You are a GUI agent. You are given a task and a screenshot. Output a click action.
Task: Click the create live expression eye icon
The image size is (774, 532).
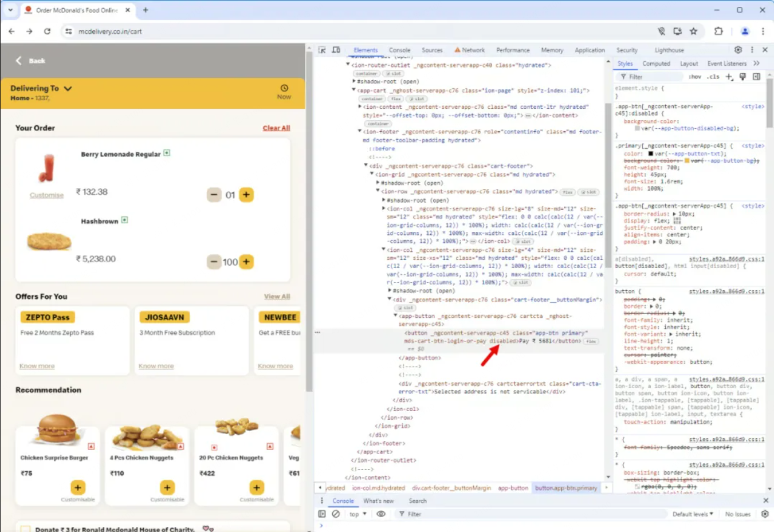pyautogui.click(x=381, y=514)
